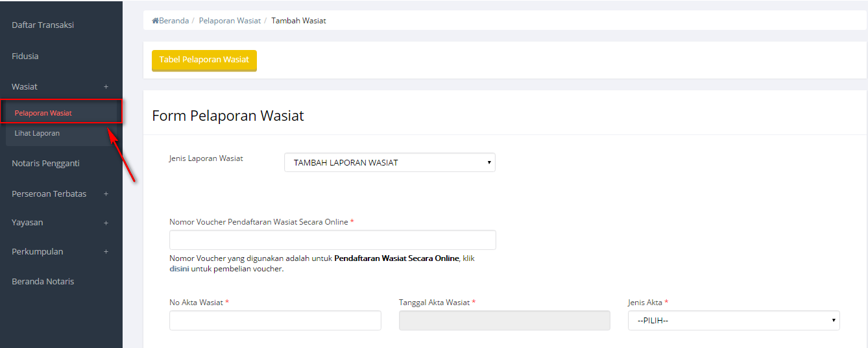Click Beranda breadcrumb link

click(174, 21)
